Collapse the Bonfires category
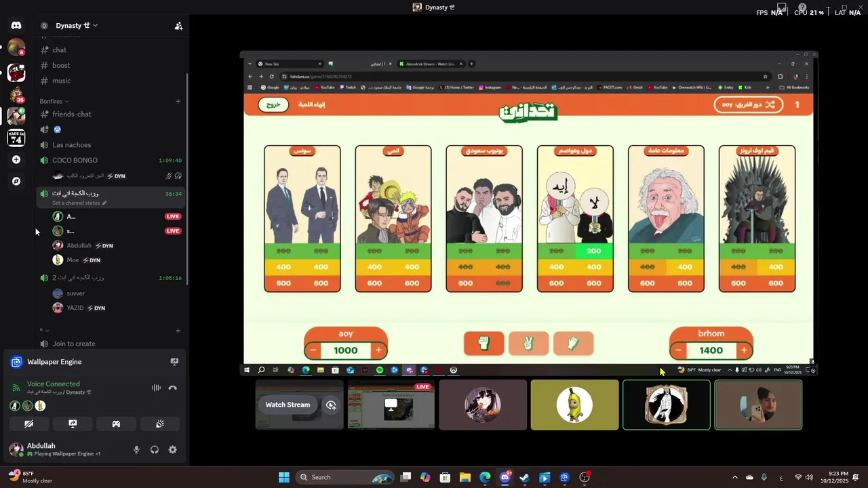This screenshot has height=488, width=868. (54, 101)
